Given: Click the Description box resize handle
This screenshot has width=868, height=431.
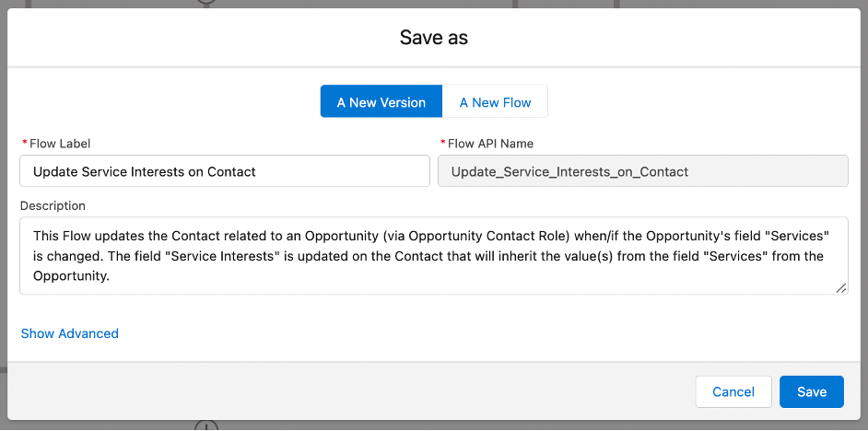Looking at the screenshot, I should click(841, 288).
